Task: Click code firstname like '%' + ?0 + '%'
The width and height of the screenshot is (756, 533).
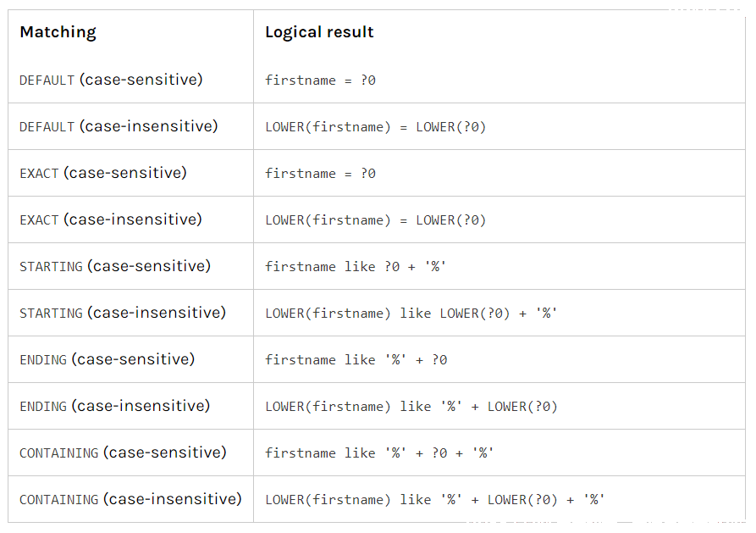Action: [x=379, y=452]
